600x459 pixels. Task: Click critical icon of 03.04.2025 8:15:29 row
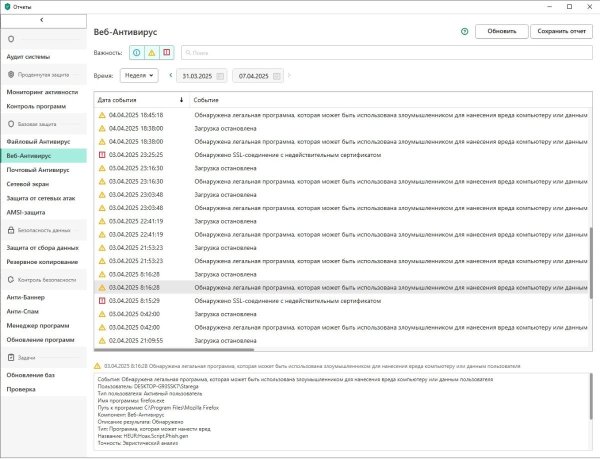click(x=102, y=301)
